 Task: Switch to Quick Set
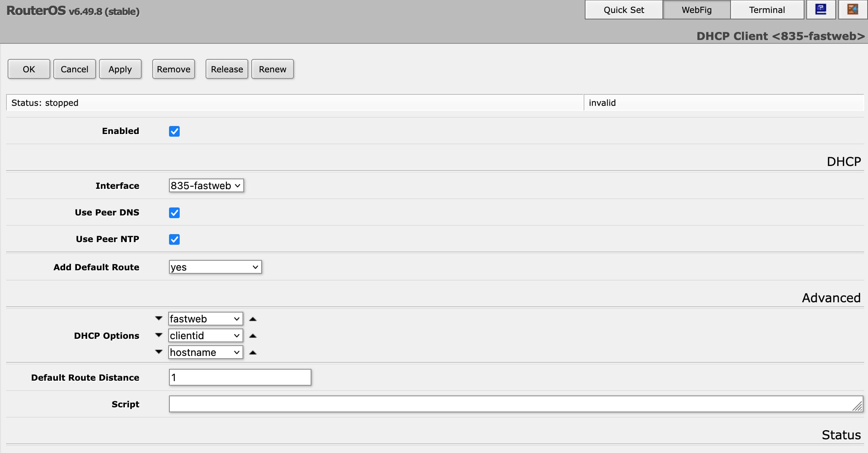coord(624,10)
